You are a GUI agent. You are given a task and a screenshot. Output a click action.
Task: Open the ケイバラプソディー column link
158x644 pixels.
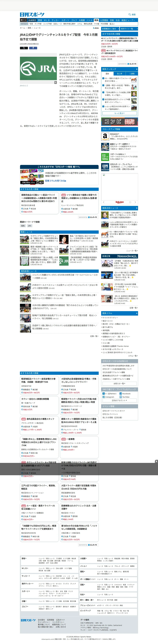110,318
